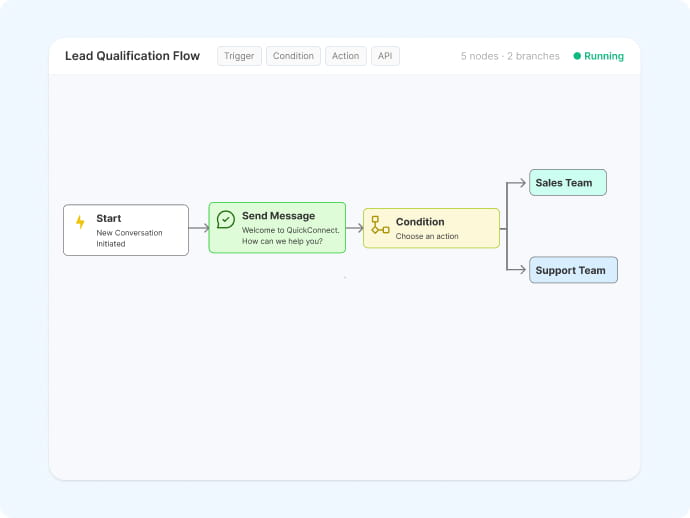
Task: Click the chat checkmark icon in Send Message
Action: [x=226, y=219]
